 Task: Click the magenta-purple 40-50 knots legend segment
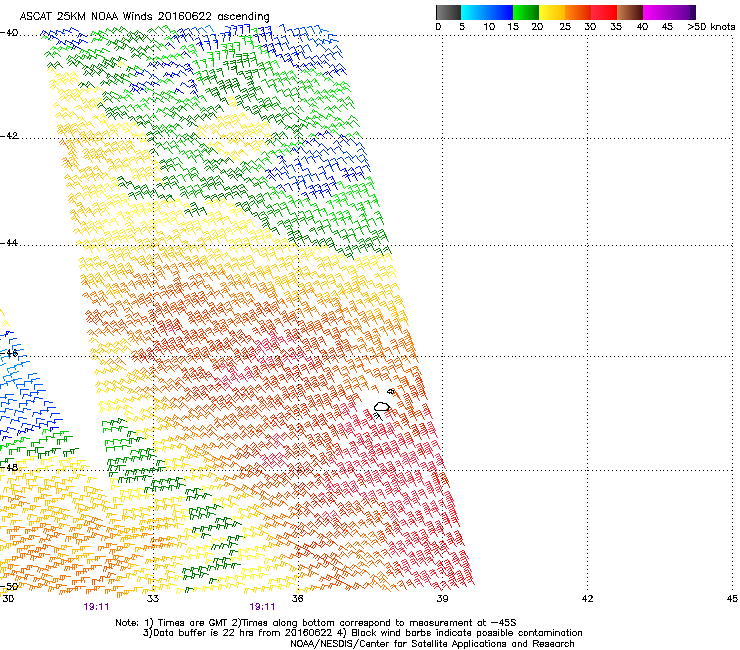(x=669, y=12)
